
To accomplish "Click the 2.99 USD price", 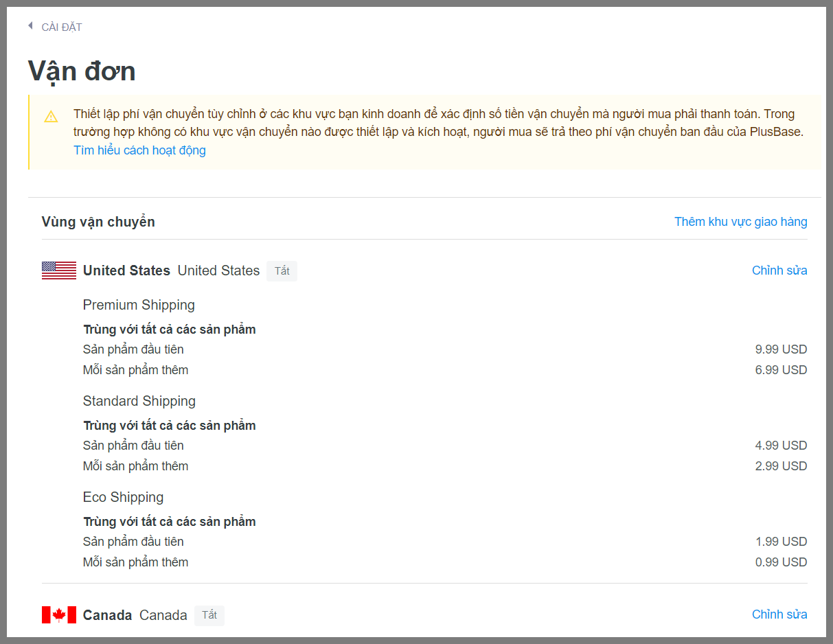I will coord(781,466).
